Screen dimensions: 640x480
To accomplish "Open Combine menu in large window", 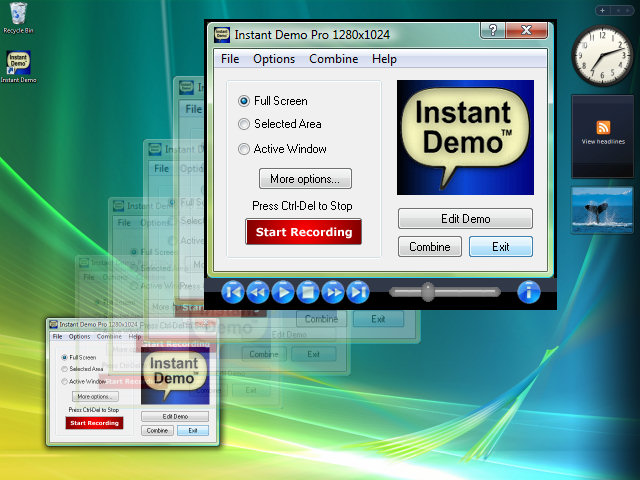I will 333,59.
